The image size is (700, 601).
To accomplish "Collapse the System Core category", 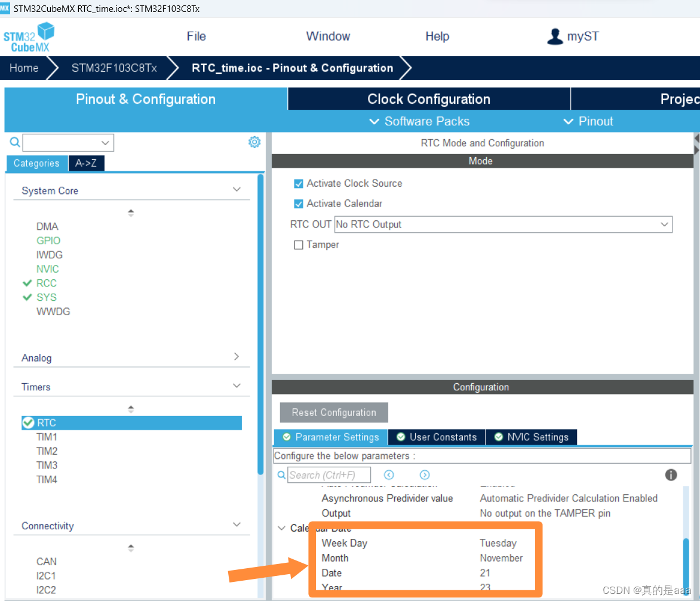I will pos(237,190).
